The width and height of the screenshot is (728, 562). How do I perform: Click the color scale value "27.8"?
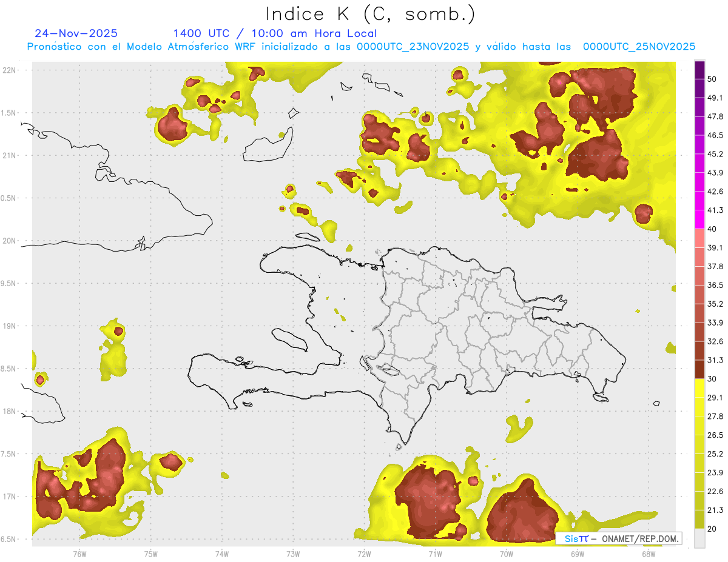pyautogui.click(x=715, y=416)
